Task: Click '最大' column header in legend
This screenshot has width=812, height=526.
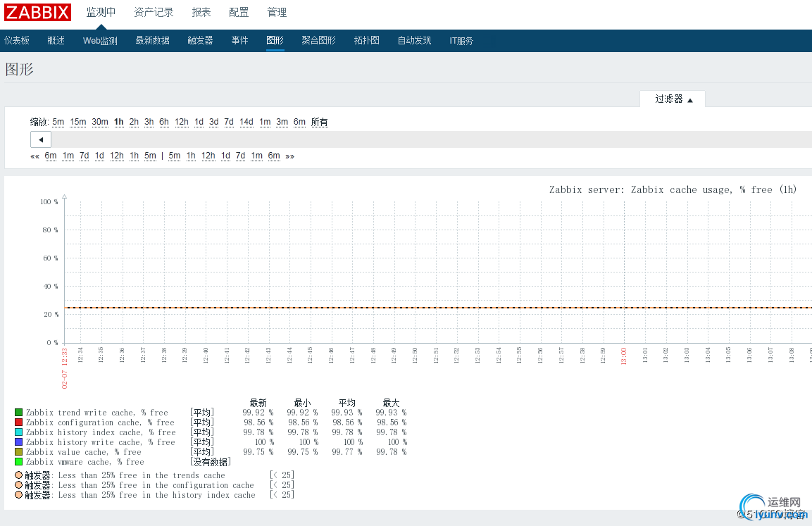Action: [x=391, y=403]
